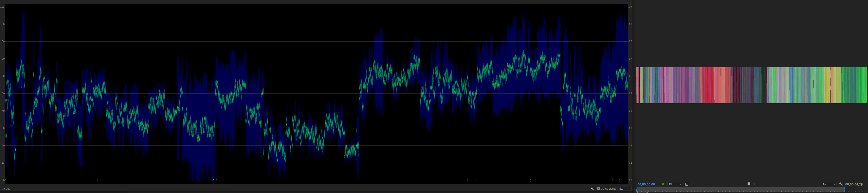Click the bracketed icon beside Fit dropdown

(x=687, y=184)
